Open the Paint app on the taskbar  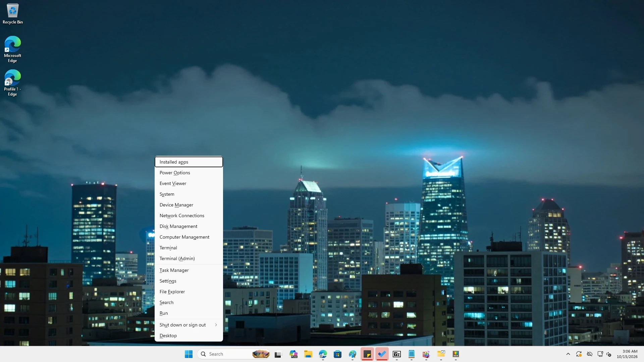(x=352, y=354)
